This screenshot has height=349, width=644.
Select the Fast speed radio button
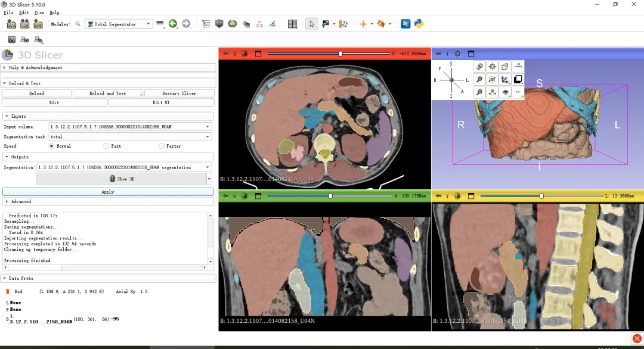(x=107, y=146)
